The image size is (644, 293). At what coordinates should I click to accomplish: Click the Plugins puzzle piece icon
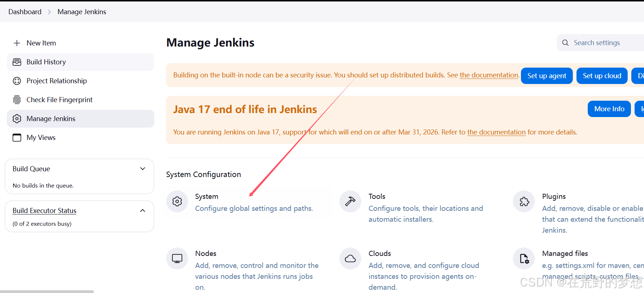[x=524, y=201]
